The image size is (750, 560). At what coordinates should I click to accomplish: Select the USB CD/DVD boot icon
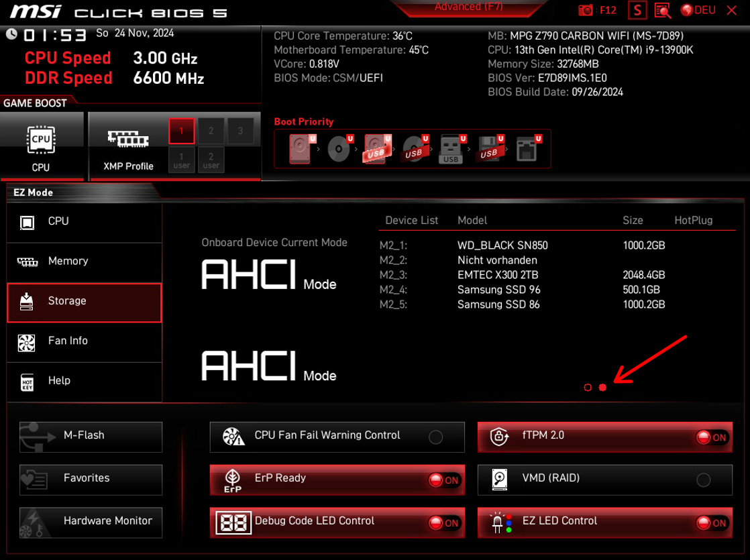(x=415, y=149)
